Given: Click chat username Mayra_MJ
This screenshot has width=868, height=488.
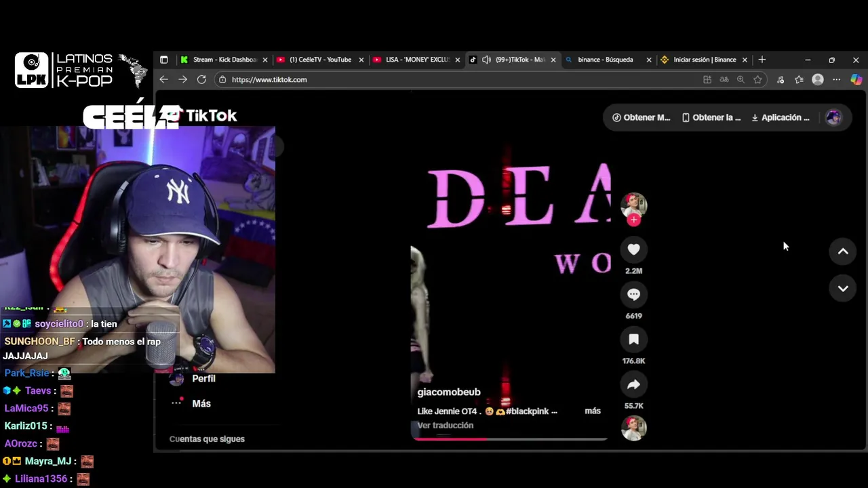Looking at the screenshot, I should point(48,461).
